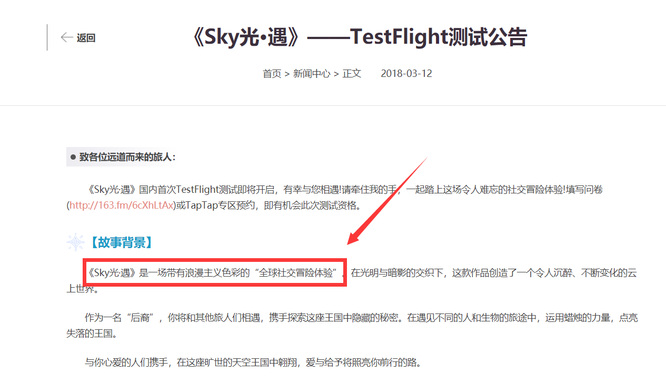Screen dimensions: 666x382
Task: Click the paragraph starting 作为一名“后裔”
Action: point(352,325)
